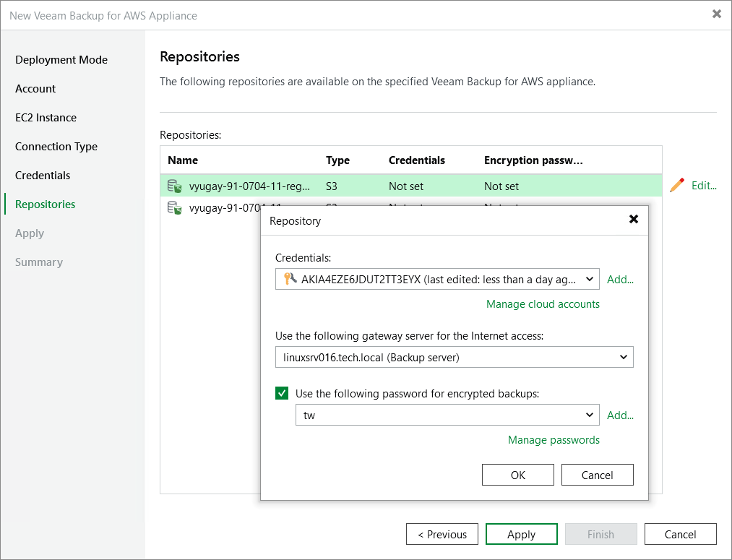The width and height of the screenshot is (732, 560).
Task: Click the repository icon on the second row
Action: 173,207
